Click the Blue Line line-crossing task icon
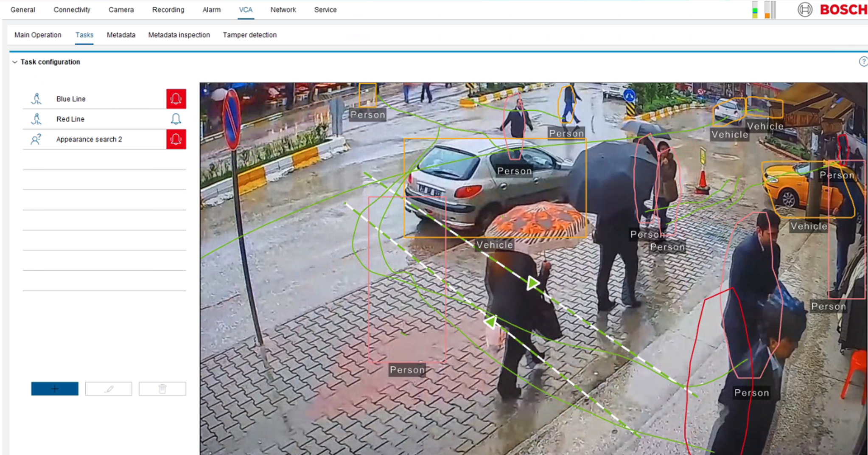 36,99
